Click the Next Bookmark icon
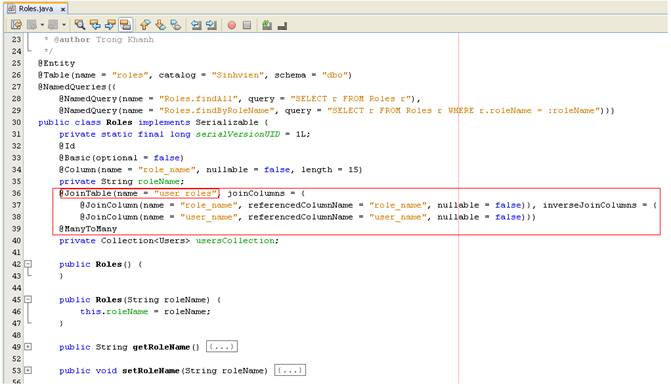The width and height of the screenshot is (671, 387). click(160, 25)
